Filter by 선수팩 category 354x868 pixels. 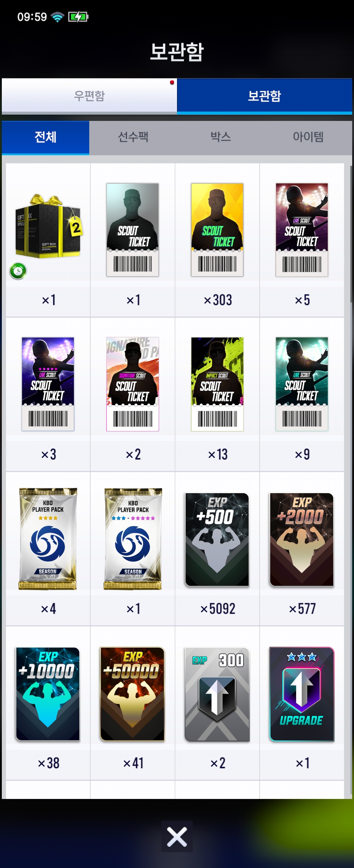[133, 137]
